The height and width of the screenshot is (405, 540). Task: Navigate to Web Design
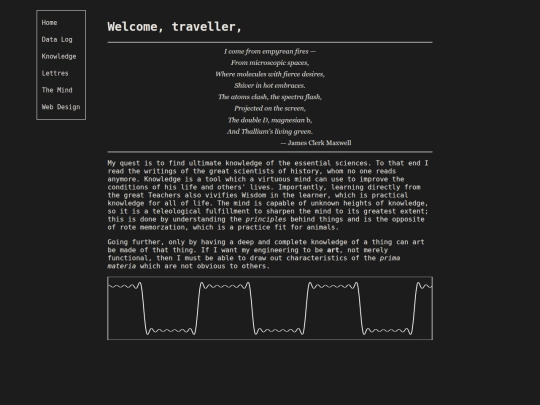pos(61,107)
